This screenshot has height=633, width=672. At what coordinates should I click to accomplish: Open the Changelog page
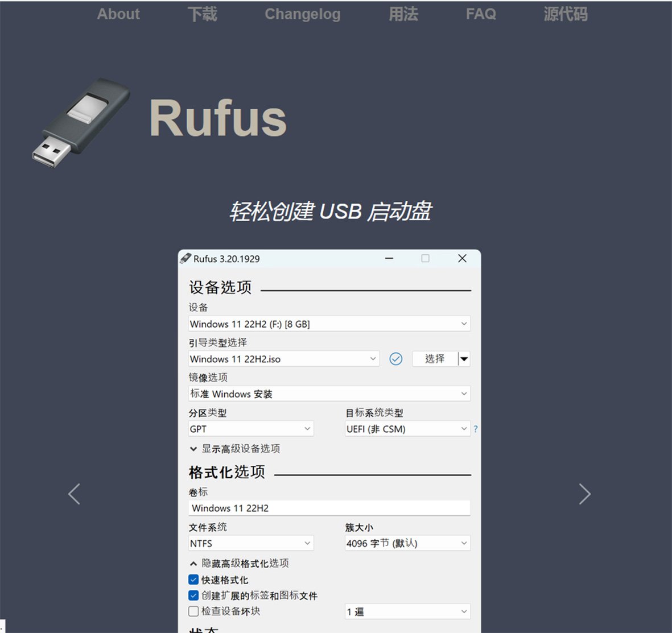pos(303,14)
